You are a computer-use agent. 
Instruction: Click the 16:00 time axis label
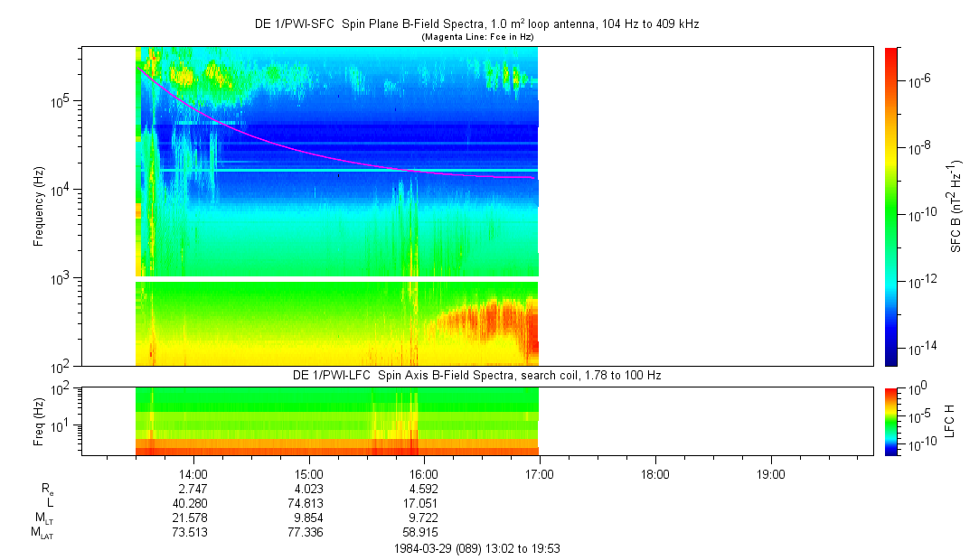(424, 473)
